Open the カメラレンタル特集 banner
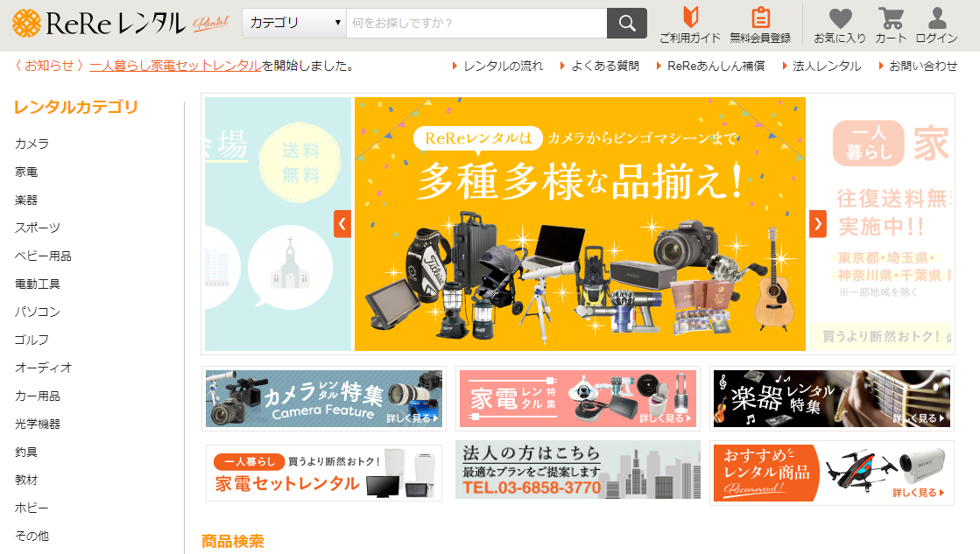 (324, 398)
